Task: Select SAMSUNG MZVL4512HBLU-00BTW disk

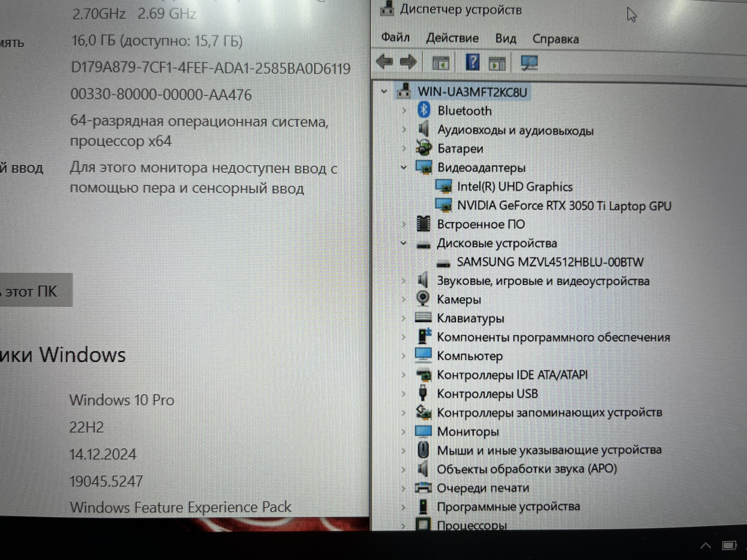Action: pyautogui.click(x=550, y=262)
